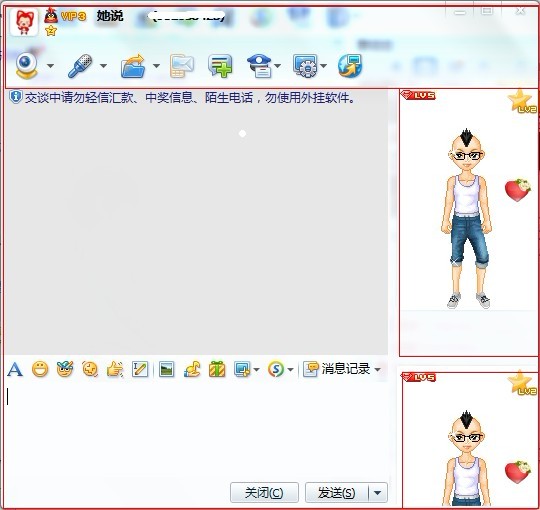
Task: Click the music sharing icon
Action: click(192, 369)
